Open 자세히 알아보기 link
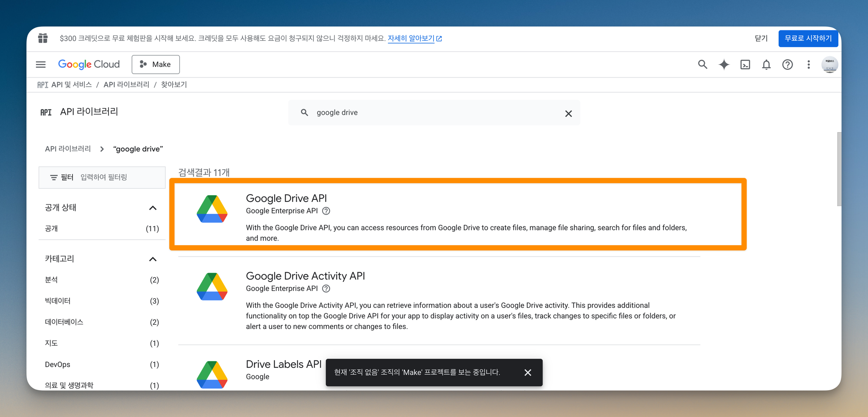The width and height of the screenshot is (868, 417). point(415,39)
